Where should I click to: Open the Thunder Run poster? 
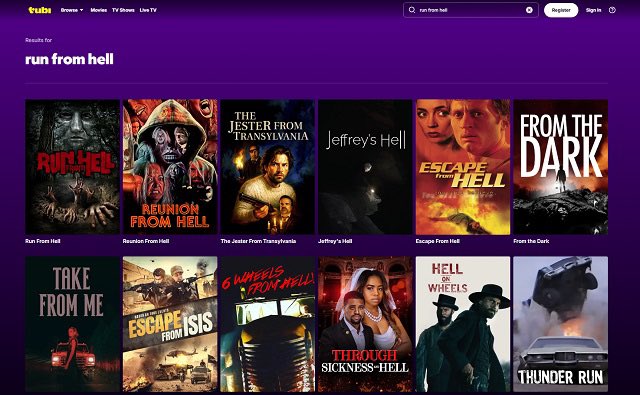pyautogui.click(x=560, y=324)
